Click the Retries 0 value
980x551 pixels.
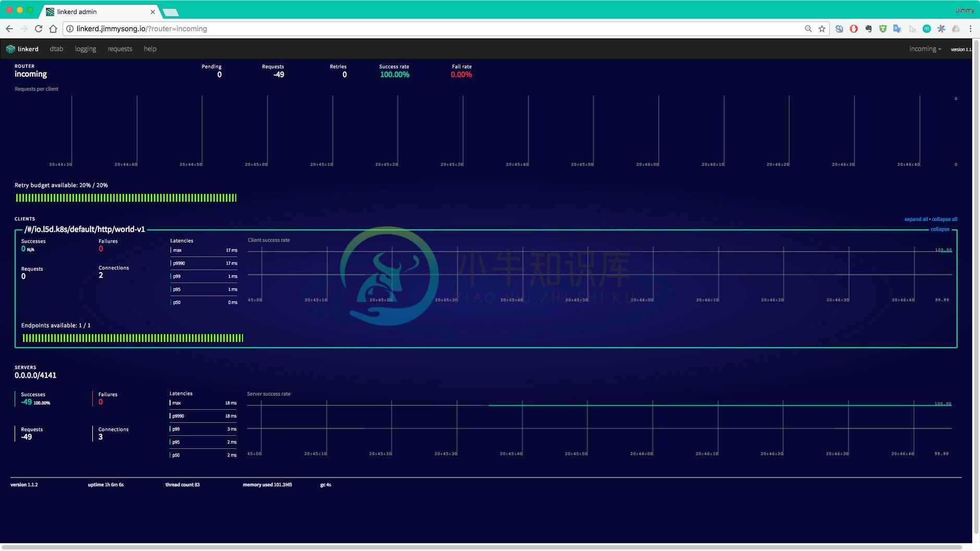345,75
